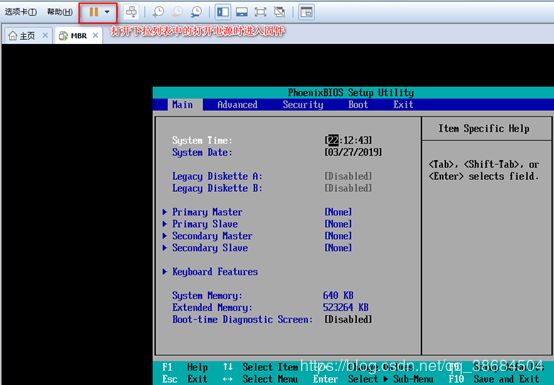
Task: Click the Extended Memory 523264 KB value
Action: coord(346,307)
